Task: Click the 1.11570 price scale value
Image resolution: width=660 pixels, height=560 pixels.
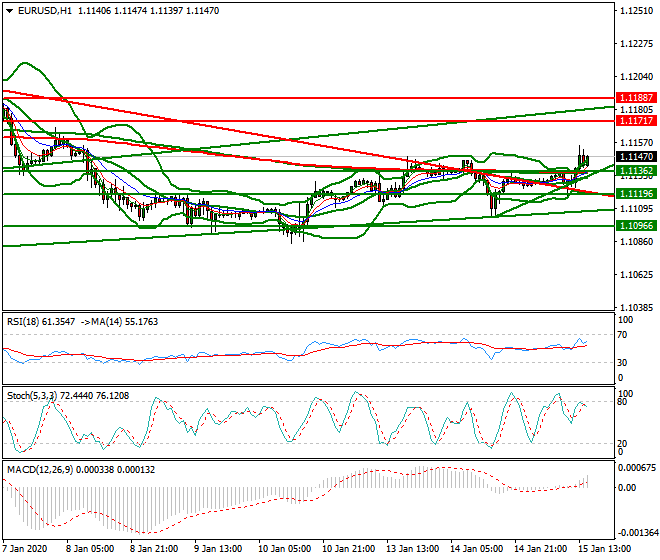Action: tap(637, 143)
